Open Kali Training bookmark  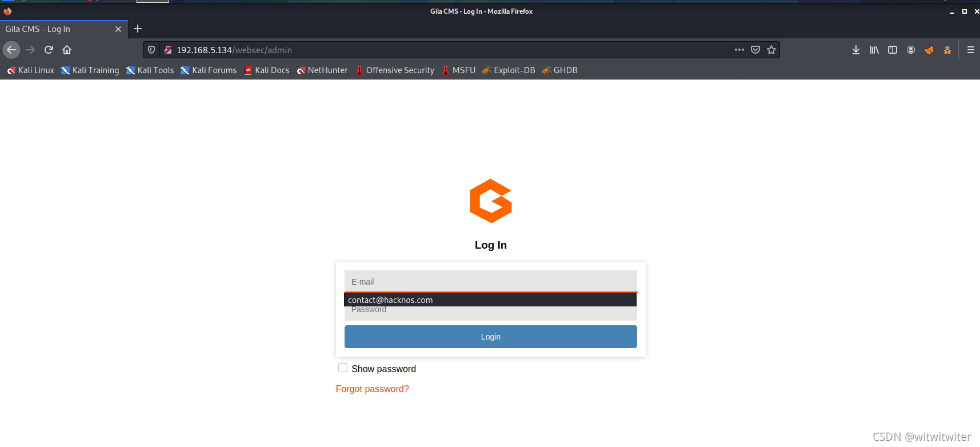click(x=90, y=70)
